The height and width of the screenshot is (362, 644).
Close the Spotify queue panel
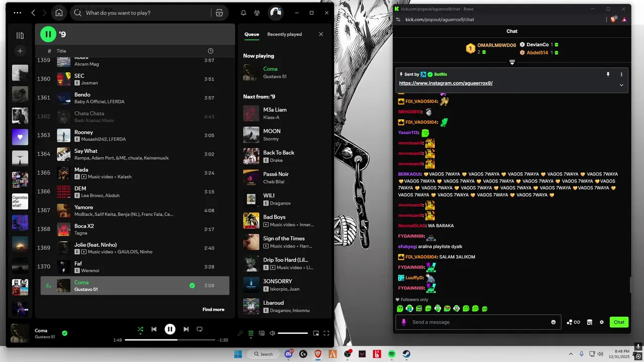coord(321,34)
